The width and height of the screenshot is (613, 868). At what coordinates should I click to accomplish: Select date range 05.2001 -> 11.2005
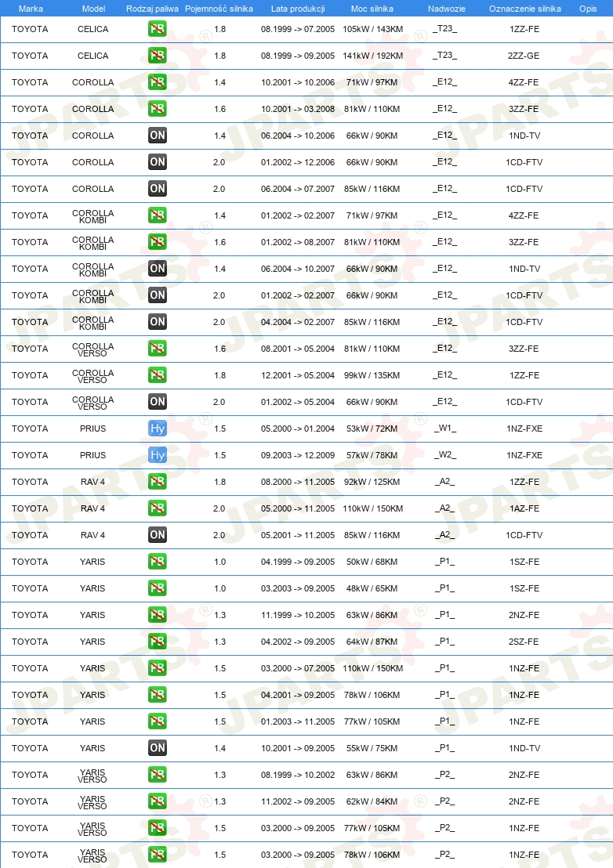pyautogui.click(x=298, y=535)
